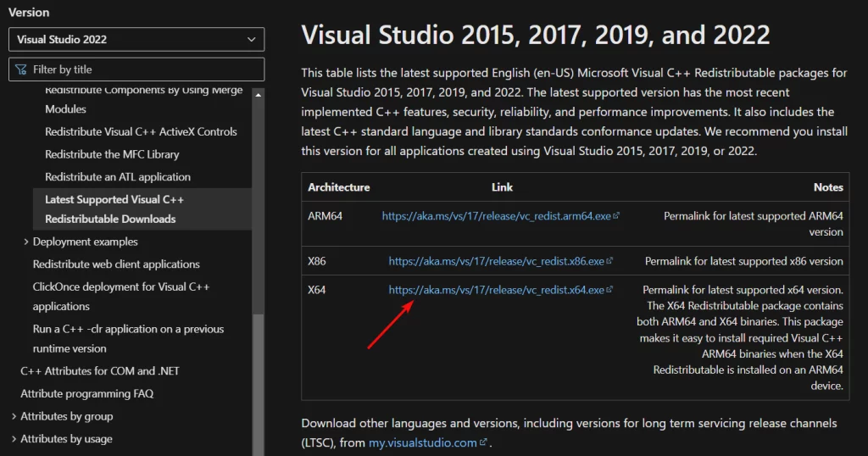Download the ARM64 vc_redist.arm64.exe link
The height and width of the screenshot is (456, 868).
pyautogui.click(x=496, y=216)
